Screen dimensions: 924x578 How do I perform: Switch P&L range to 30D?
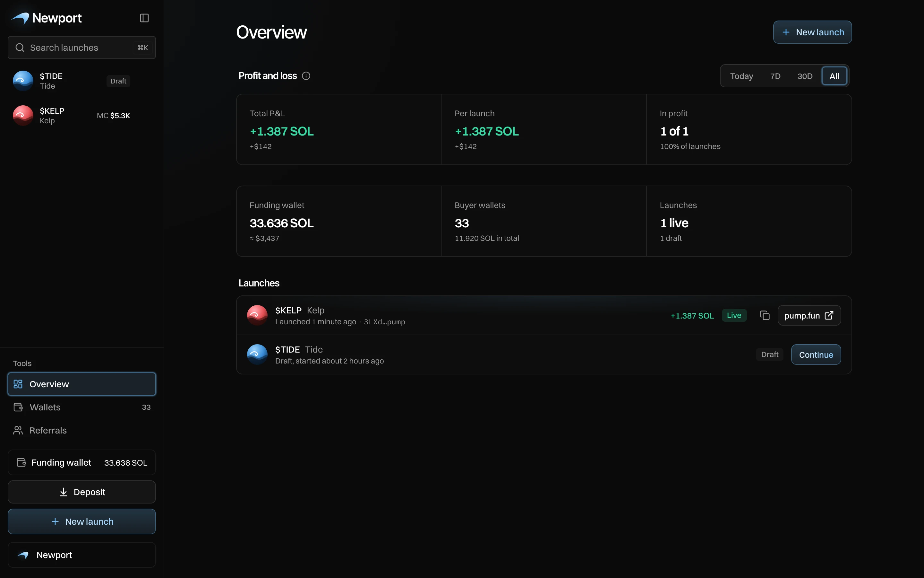pos(805,76)
